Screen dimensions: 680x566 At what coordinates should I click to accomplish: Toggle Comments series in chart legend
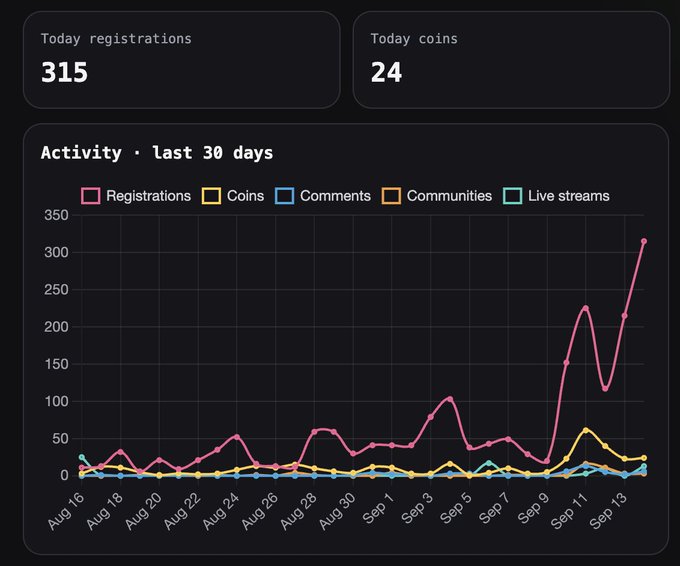323,196
